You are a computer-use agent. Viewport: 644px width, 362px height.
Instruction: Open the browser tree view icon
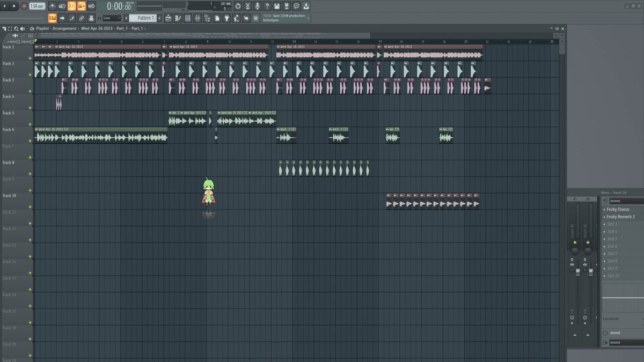point(207,18)
